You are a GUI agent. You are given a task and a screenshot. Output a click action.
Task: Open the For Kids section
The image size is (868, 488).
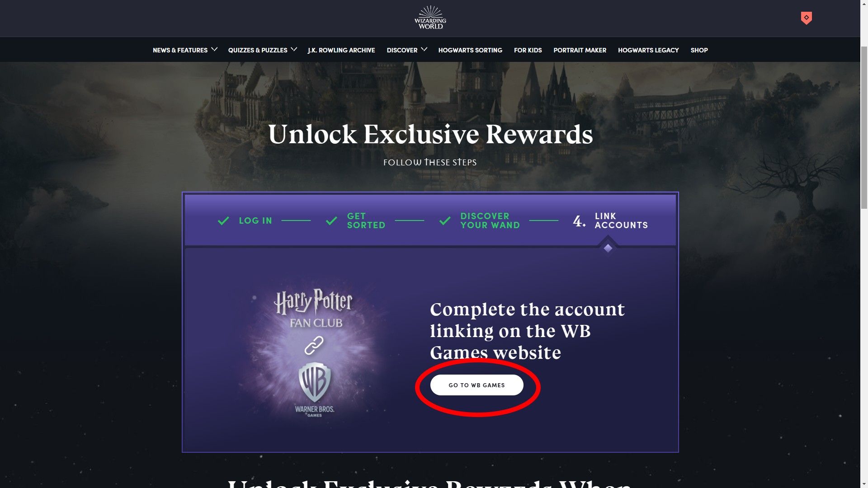pos(528,50)
